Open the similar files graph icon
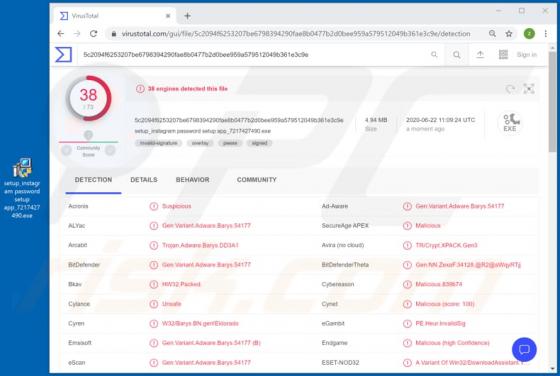Image resolution: width=560 pixels, height=376 pixels. [529, 89]
